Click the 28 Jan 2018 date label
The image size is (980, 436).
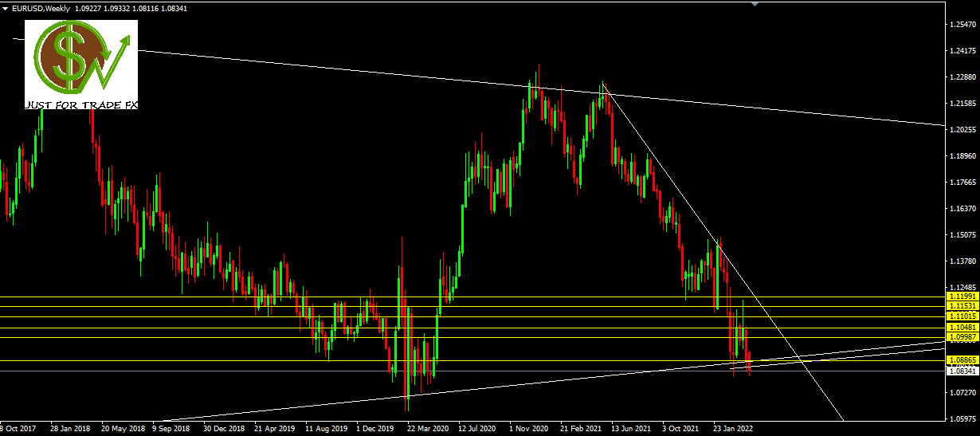tap(69, 428)
